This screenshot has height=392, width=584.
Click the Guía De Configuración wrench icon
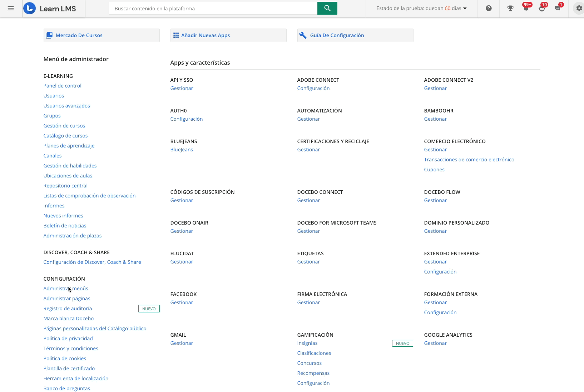[x=303, y=35]
